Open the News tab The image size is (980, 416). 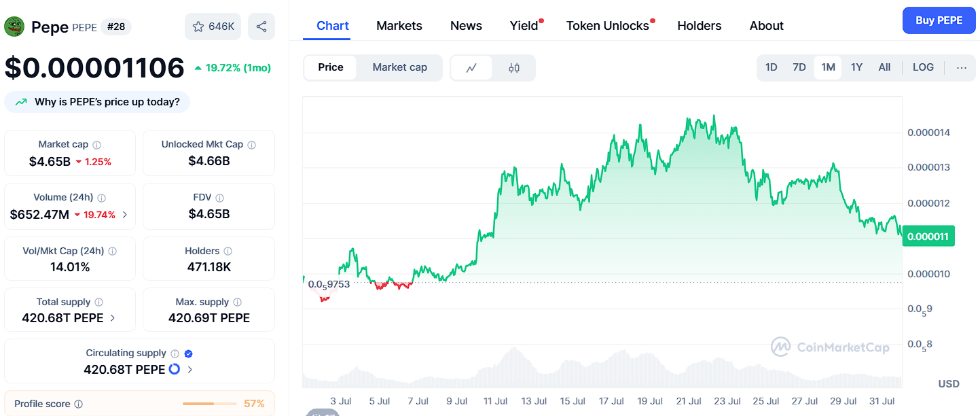466,26
